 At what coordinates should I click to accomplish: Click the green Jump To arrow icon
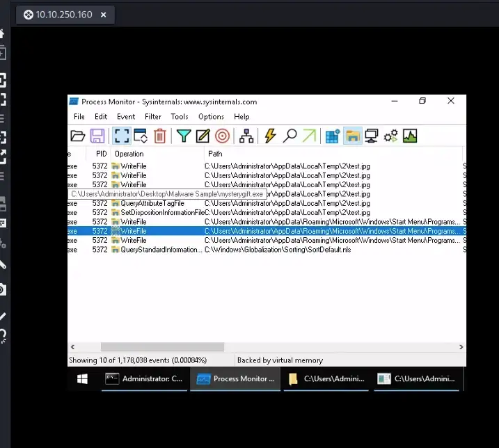click(309, 136)
